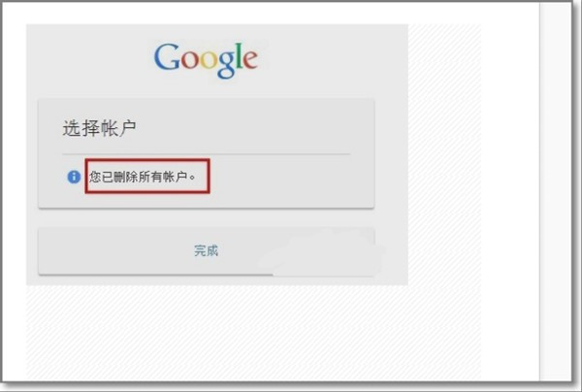Viewport: 582px width, 392px height.
Task: Click the yellow o in Google logo
Action: click(209, 60)
